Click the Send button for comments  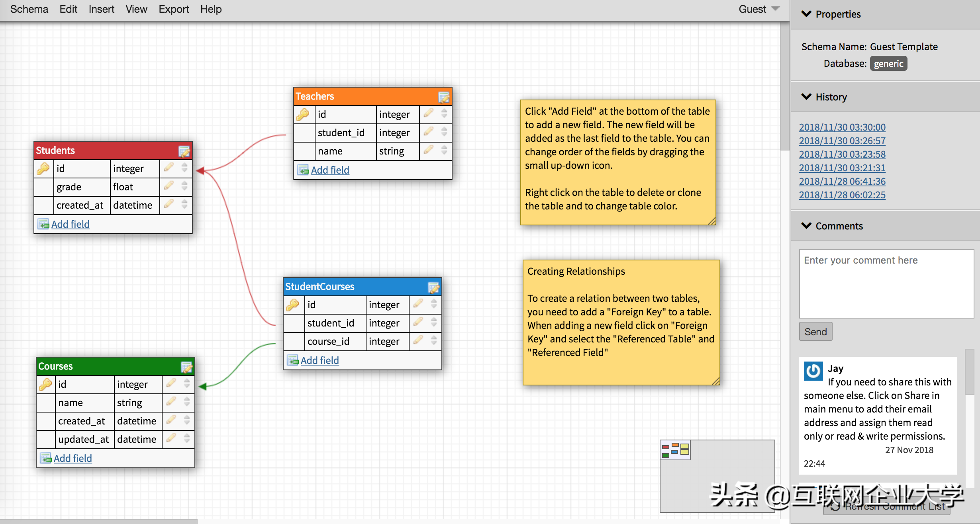815,331
